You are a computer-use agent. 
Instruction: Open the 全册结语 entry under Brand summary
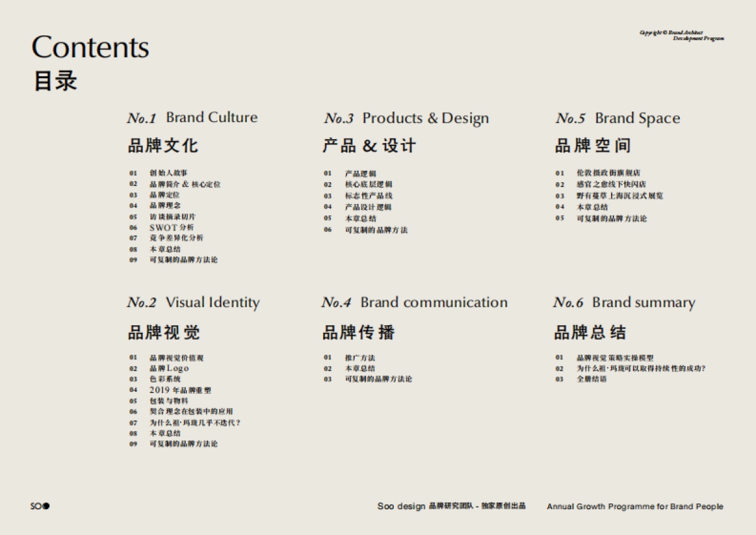[592, 379]
